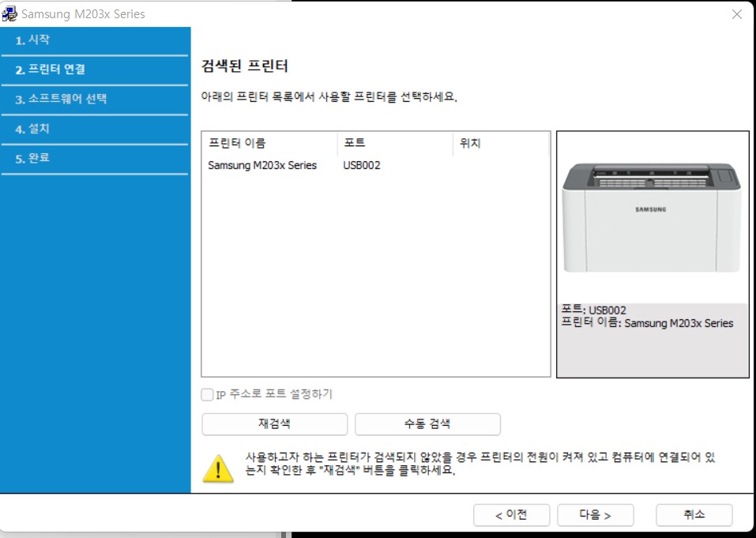This screenshot has height=538, width=756.
Task: Click the 수동 검색 button
Action: coord(427,424)
